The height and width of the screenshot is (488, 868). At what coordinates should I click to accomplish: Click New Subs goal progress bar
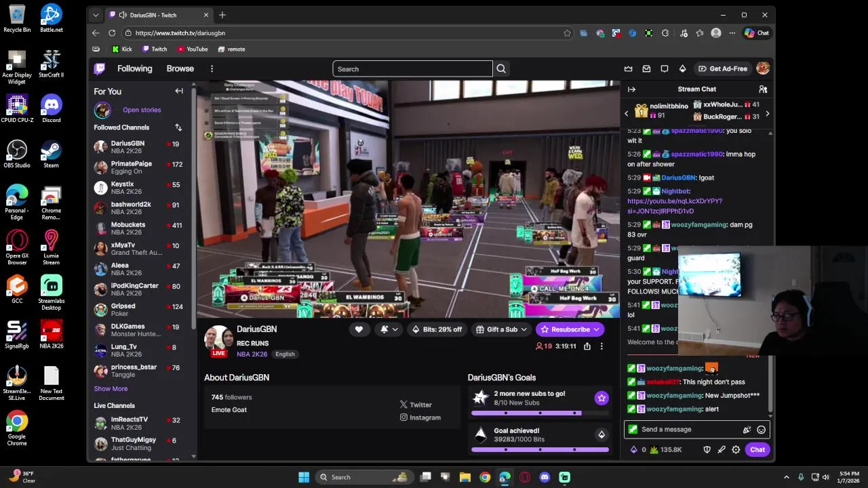[x=540, y=413]
